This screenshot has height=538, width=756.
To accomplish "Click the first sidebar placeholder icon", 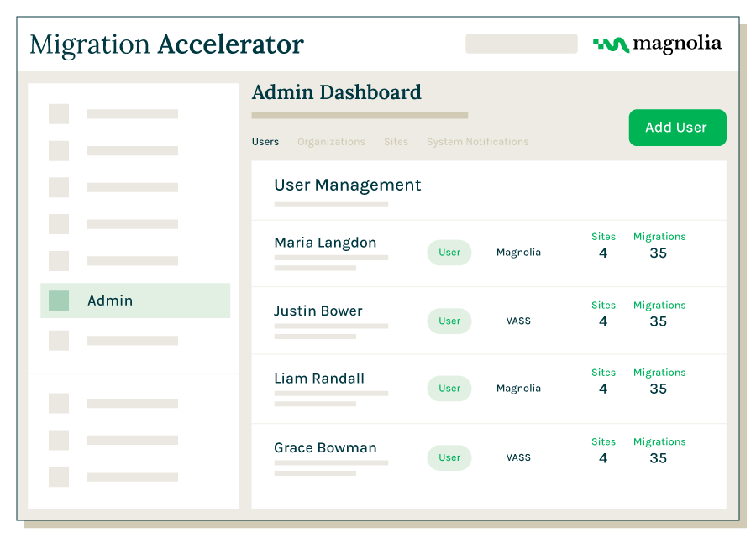I will [59, 114].
